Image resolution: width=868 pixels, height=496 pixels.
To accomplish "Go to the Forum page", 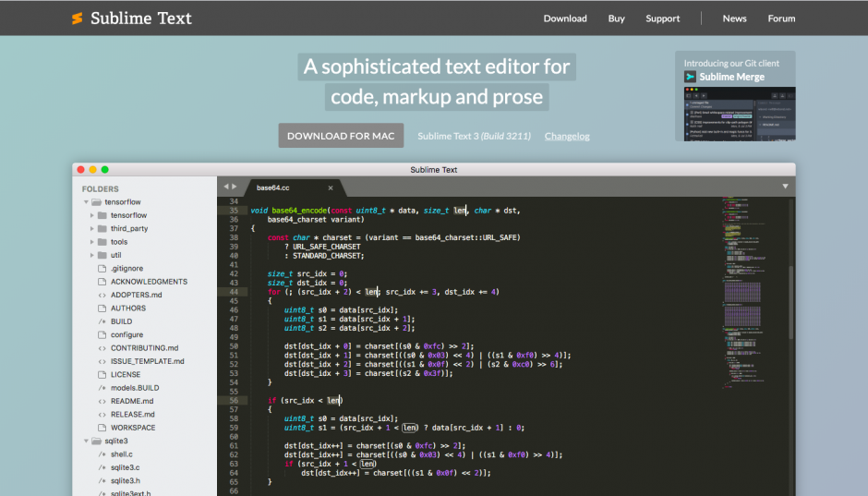I will (781, 18).
